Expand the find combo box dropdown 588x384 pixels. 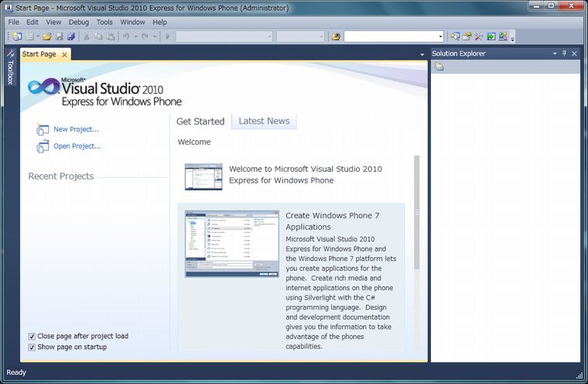click(x=440, y=36)
